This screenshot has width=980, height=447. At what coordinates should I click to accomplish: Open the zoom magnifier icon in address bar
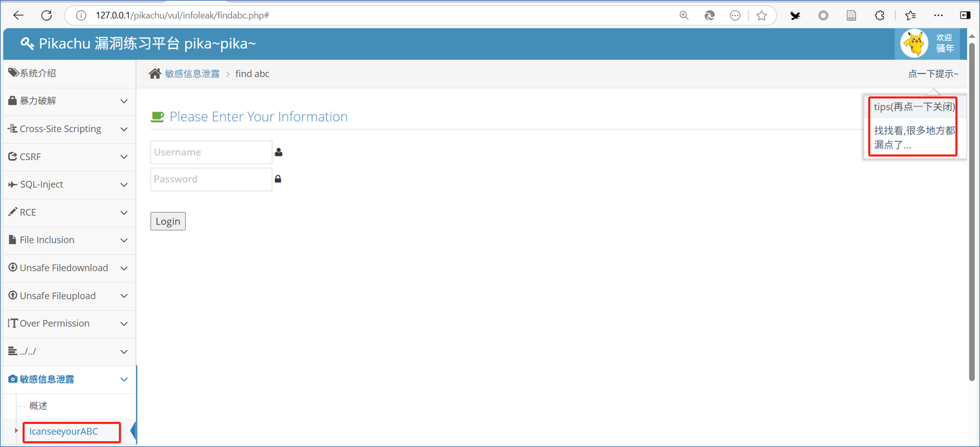point(684,15)
